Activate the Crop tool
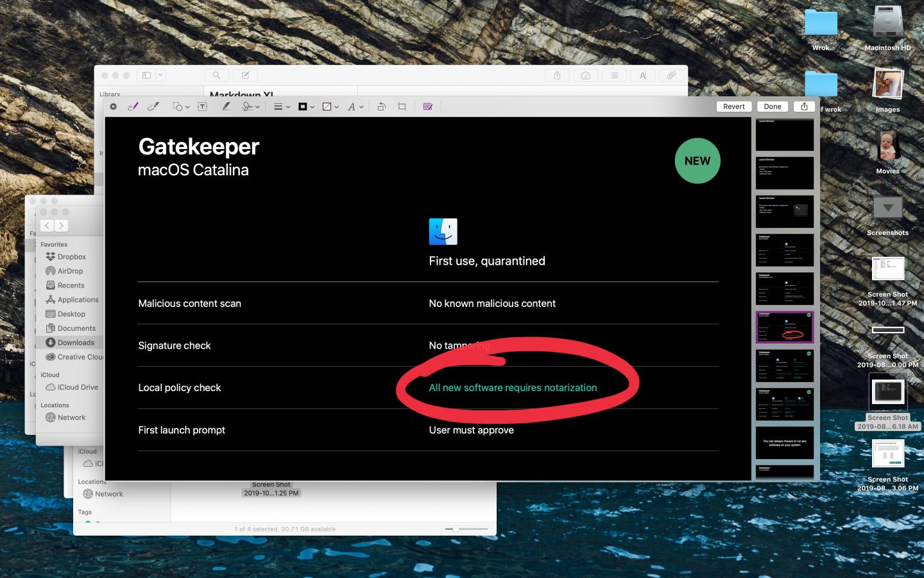 pyautogui.click(x=401, y=106)
